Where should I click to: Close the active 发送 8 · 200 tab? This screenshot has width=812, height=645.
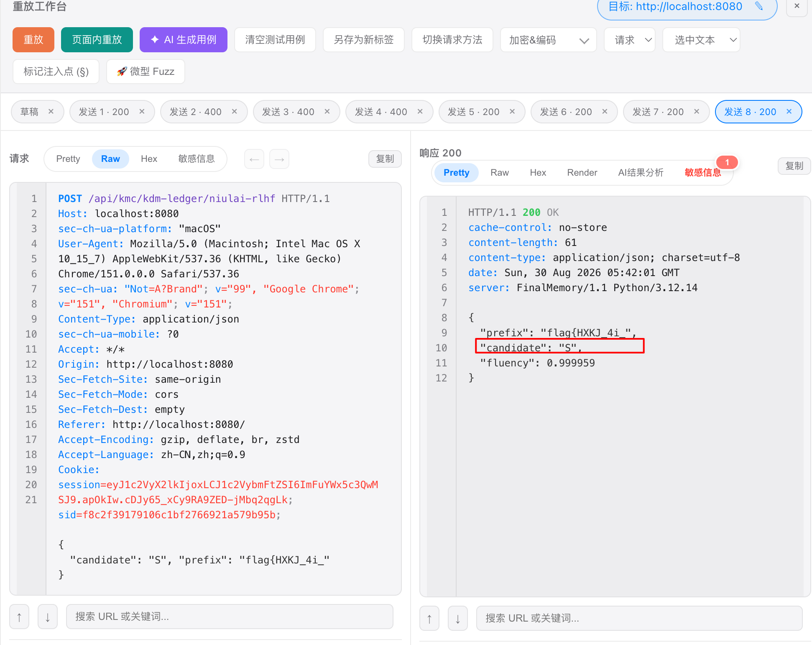pos(789,112)
